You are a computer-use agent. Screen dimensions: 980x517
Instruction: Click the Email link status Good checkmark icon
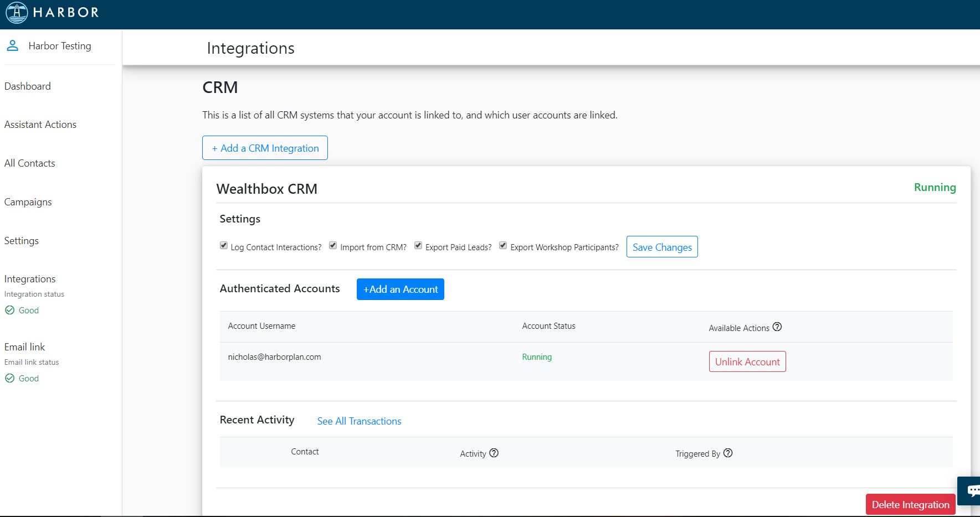pos(10,378)
